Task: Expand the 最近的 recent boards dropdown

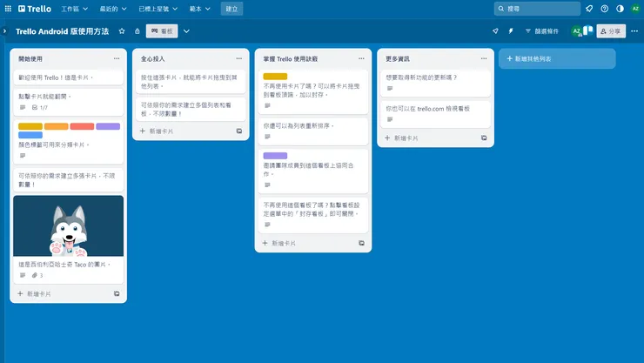Action: [x=113, y=9]
